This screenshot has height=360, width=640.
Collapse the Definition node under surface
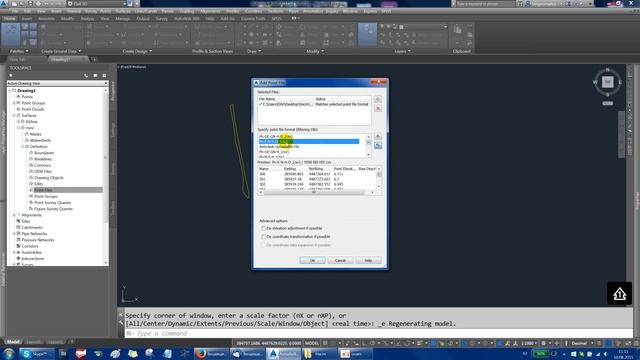23,147
